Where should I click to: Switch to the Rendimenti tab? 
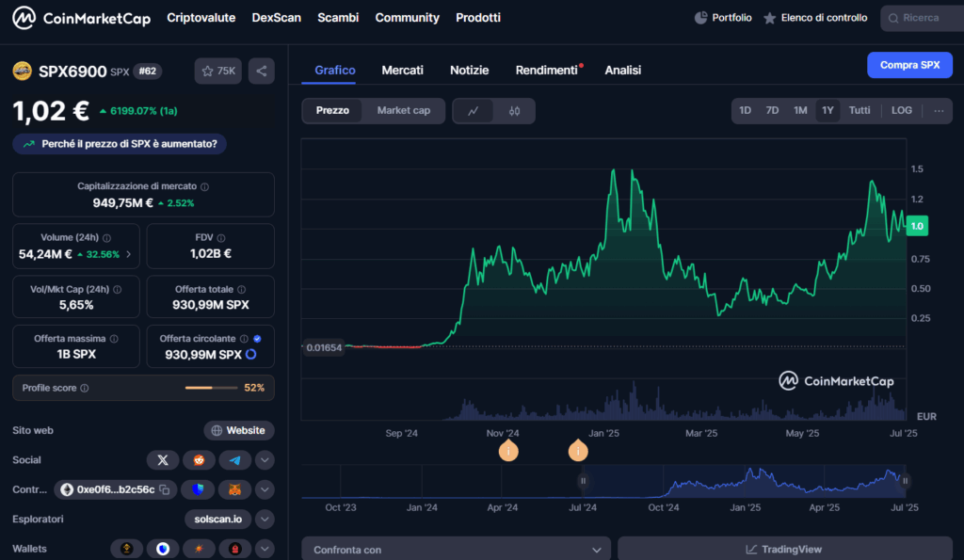point(547,70)
